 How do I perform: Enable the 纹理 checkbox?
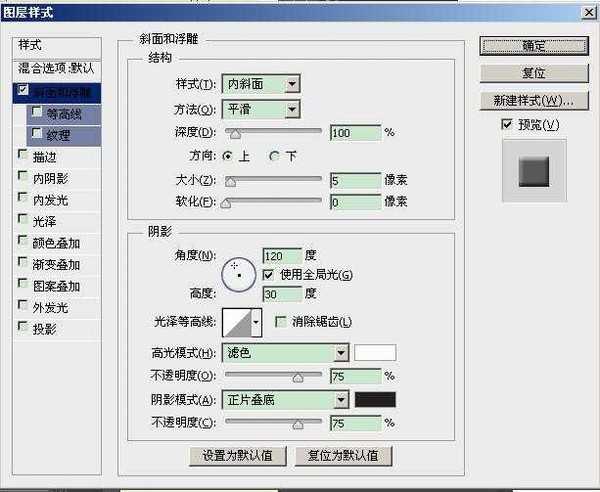tap(37, 133)
